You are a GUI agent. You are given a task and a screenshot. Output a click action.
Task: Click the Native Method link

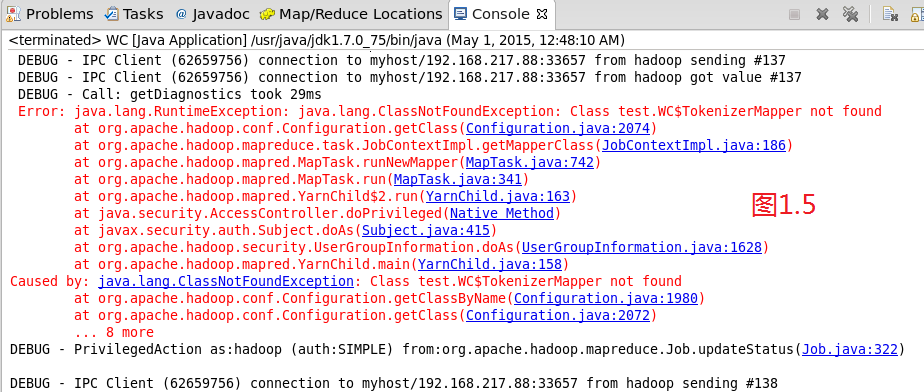click(x=502, y=213)
